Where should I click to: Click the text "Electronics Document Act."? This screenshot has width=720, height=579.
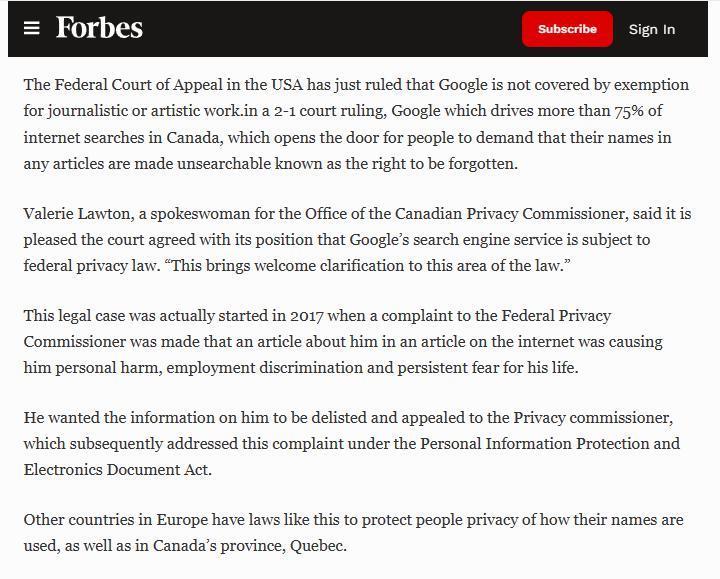pos(118,470)
